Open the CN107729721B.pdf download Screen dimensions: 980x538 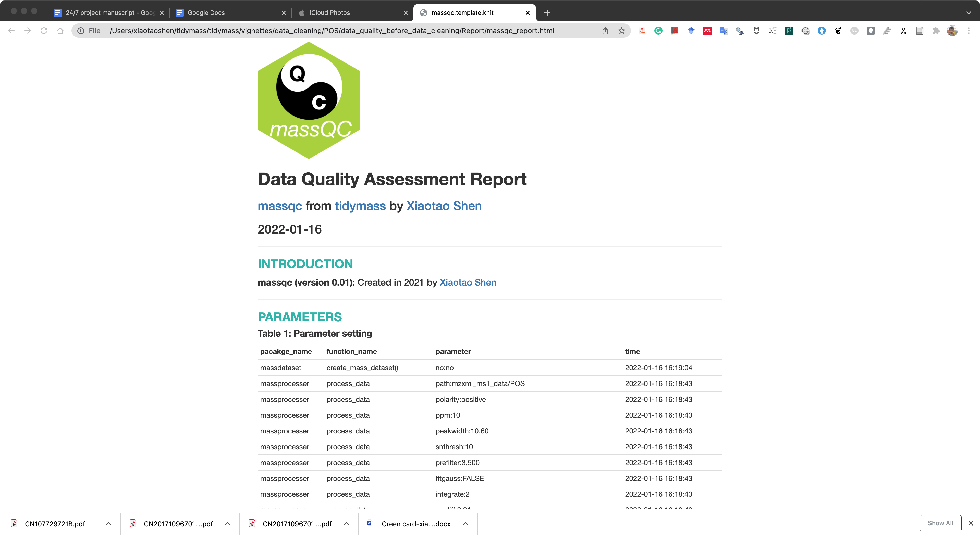55,523
